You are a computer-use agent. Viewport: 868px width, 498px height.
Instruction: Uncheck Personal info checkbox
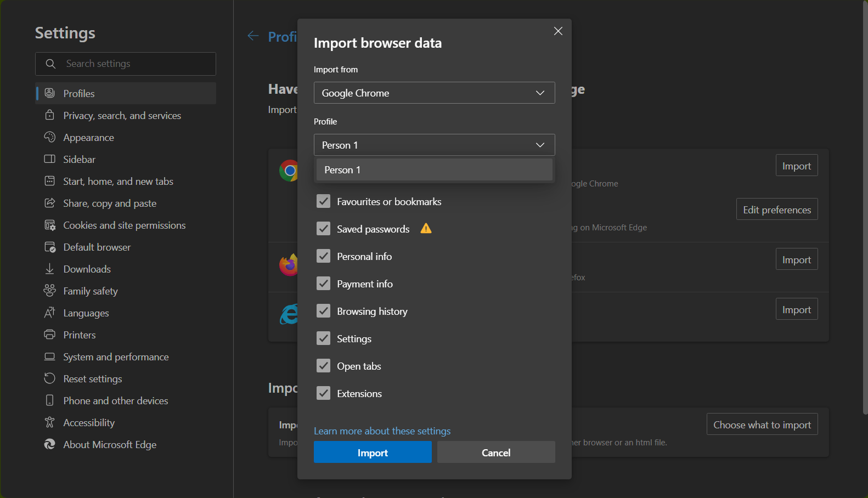(324, 256)
